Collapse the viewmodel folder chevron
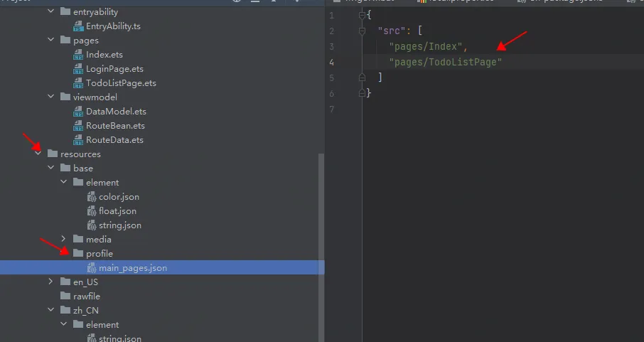This screenshot has width=644, height=342. click(51, 96)
